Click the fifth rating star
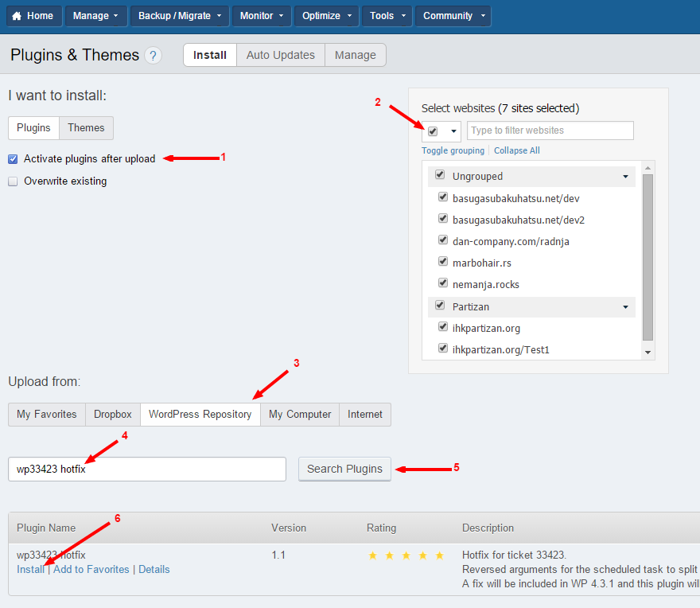The width and height of the screenshot is (700, 608). click(x=440, y=555)
